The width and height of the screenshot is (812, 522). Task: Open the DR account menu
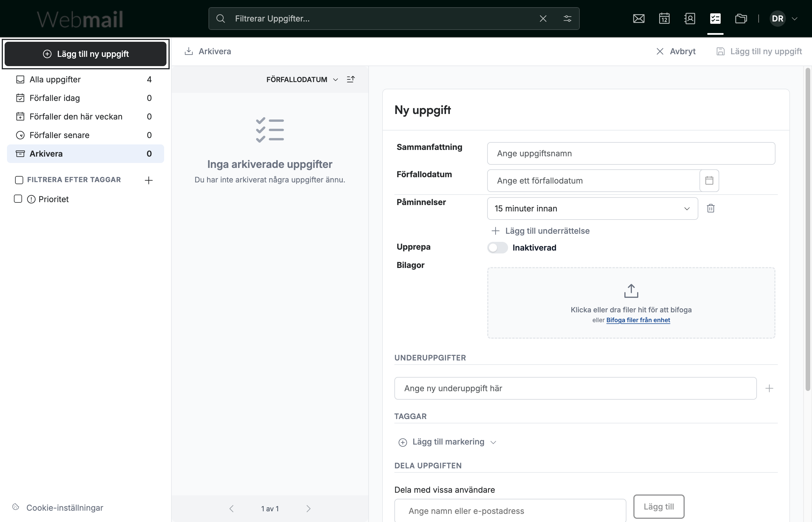[x=784, y=19]
